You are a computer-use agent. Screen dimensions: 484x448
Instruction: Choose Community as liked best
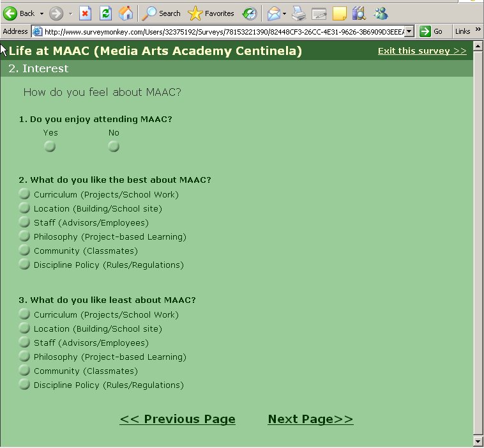click(x=24, y=250)
